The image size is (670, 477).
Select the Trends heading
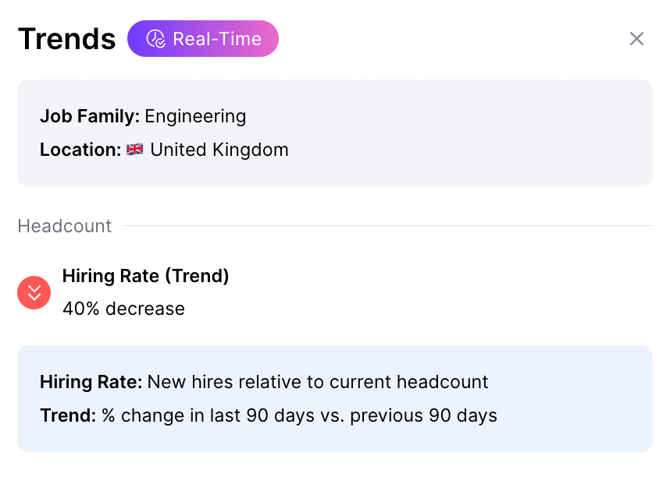[67, 39]
